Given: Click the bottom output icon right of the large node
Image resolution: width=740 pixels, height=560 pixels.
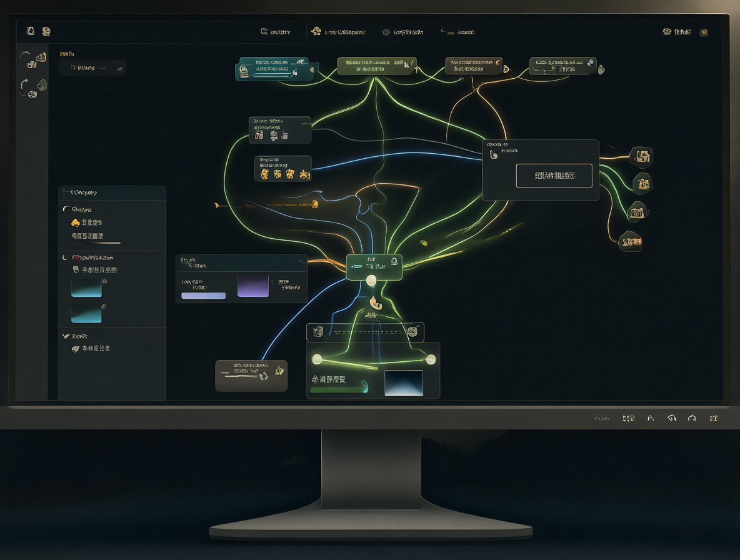Looking at the screenshot, I should click(631, 241).
